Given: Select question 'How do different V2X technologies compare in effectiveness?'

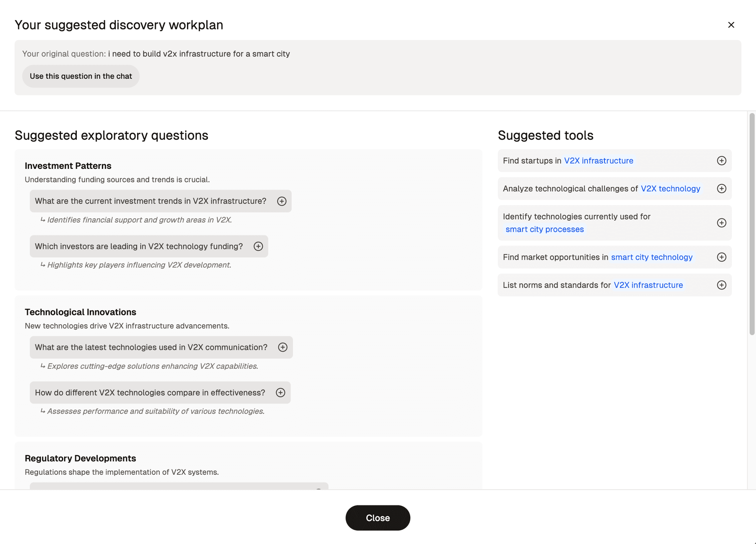Looking at the screenshot, I should (160, 392).
